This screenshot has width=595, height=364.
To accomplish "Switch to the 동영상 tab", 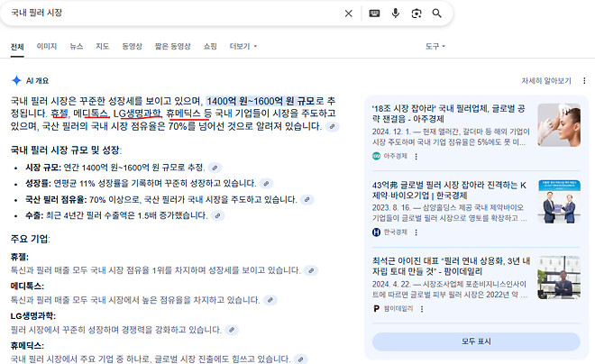I will click(x=132, y=46).
